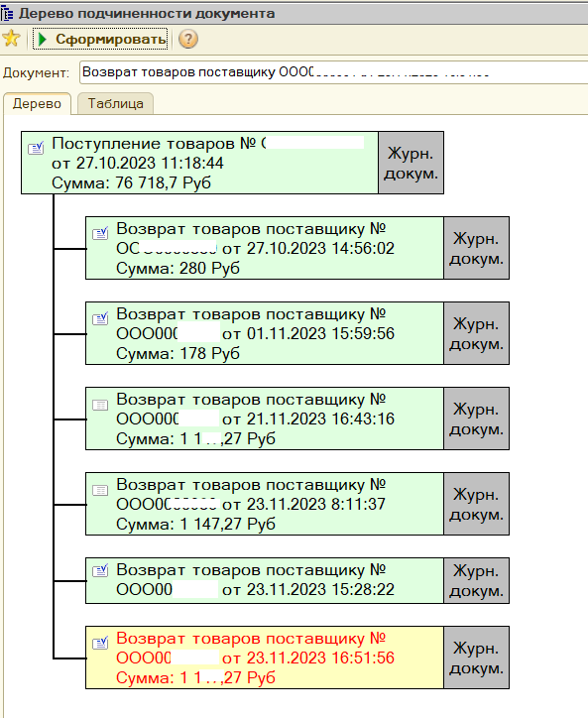588x718 pixels.
Task: Click document icon of 27.10.2023 14:56:02 return
Action: pos(100,233)
